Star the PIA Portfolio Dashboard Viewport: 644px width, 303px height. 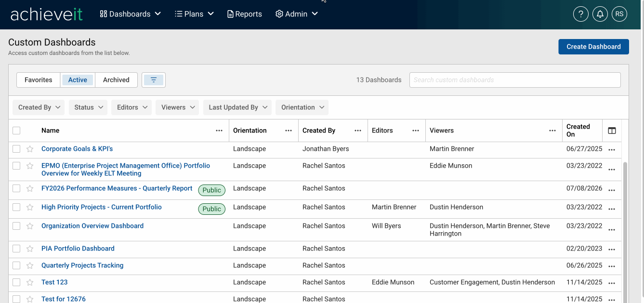coord(30,249)
